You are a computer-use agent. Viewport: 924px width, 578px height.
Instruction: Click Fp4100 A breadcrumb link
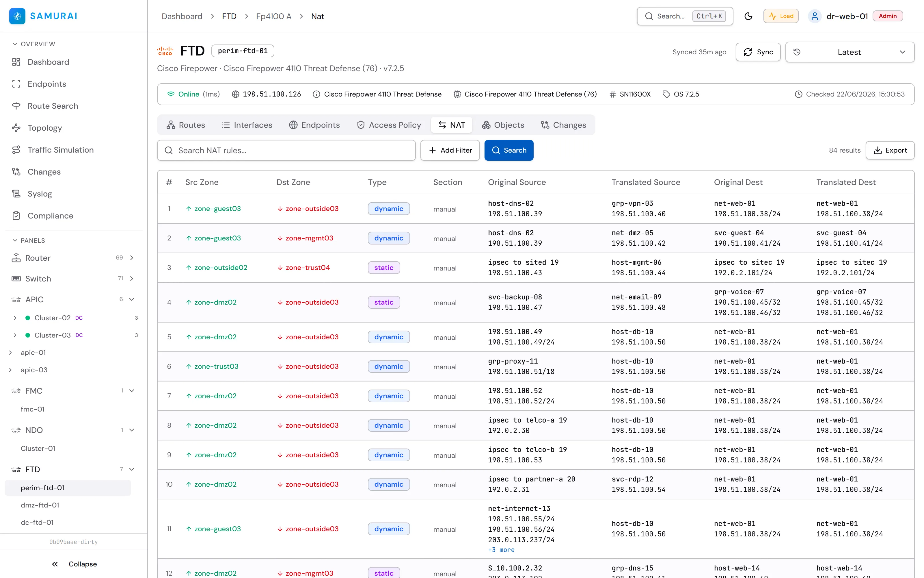(273, 16)
